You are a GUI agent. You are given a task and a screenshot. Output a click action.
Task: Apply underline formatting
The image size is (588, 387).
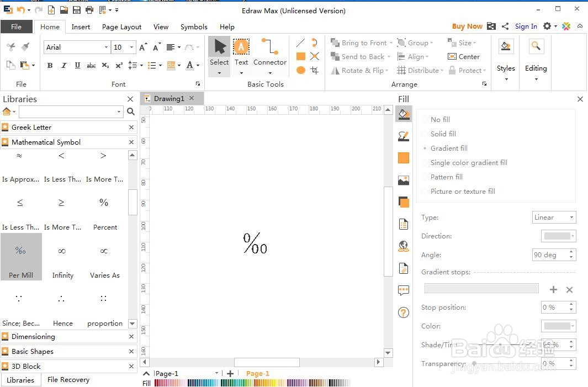(77, 65)
